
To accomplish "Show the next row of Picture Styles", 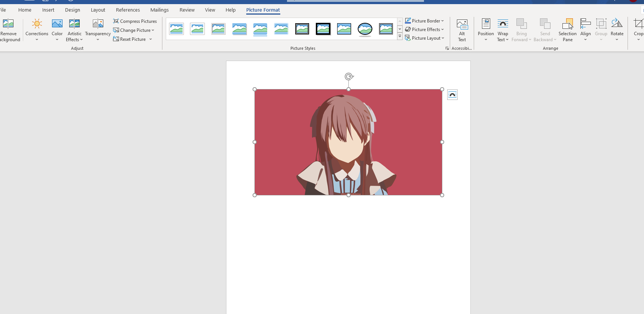I will pyautogui.click(x=400, y=29).
